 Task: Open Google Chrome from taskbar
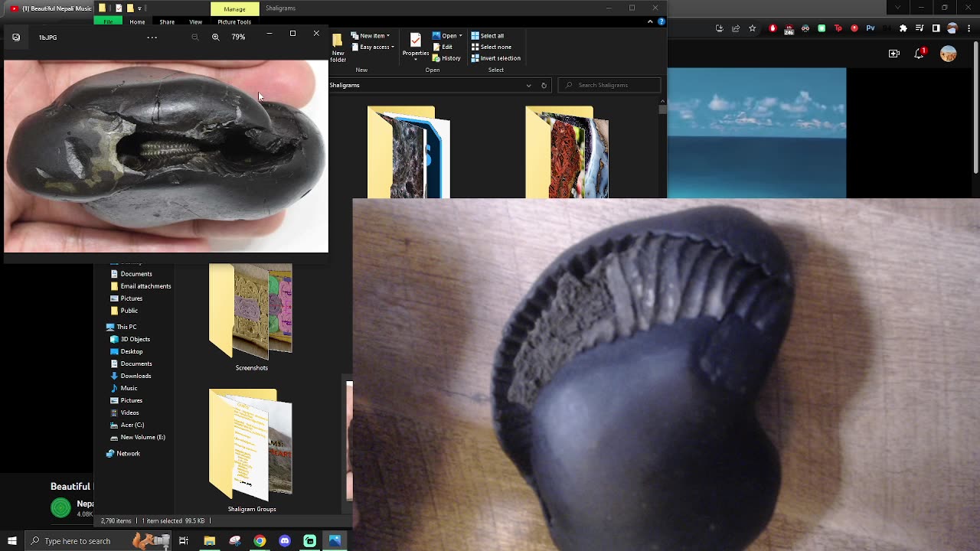tap(260, 541)
